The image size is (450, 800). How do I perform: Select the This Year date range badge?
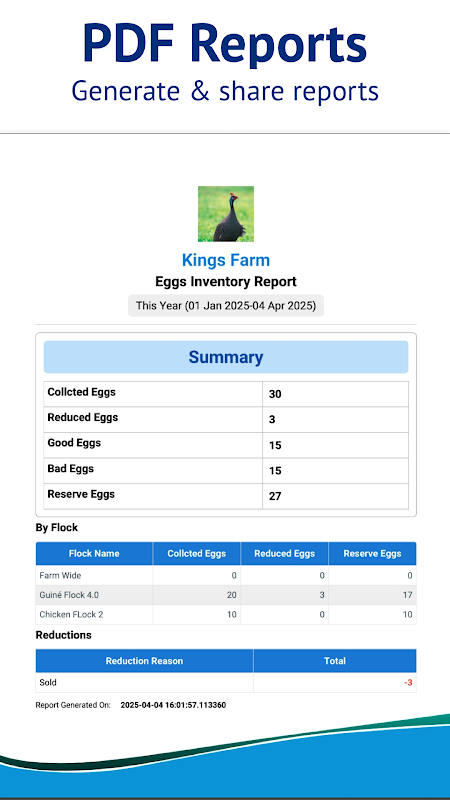(x=226, y=306)
